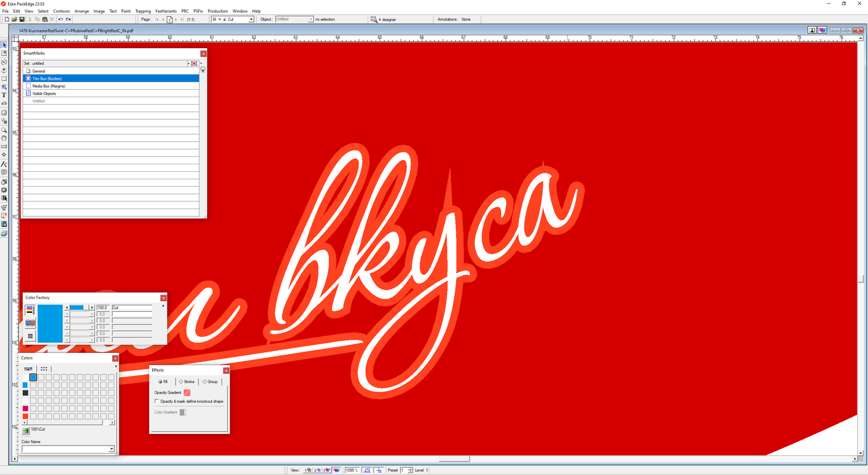Open the Color Name dropdown
Image resolution: width=868 pixels, height=475 pixels.
[112, 449]
